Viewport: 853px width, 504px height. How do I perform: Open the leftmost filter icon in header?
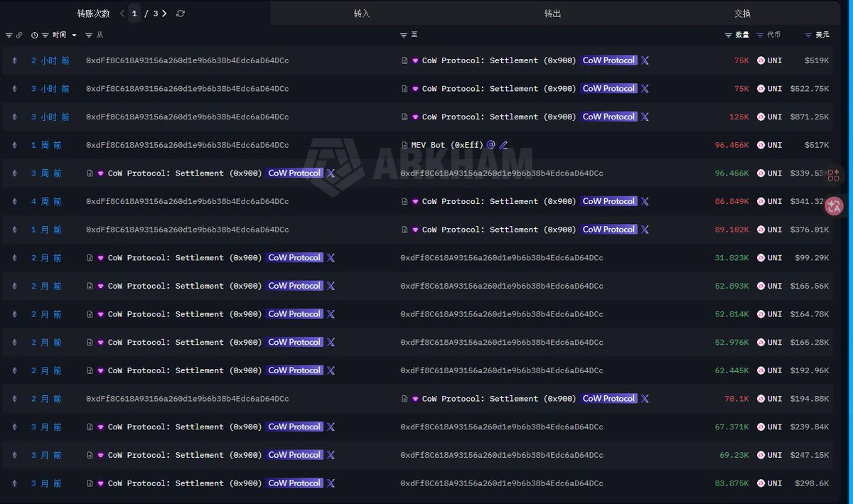(9, 35)
